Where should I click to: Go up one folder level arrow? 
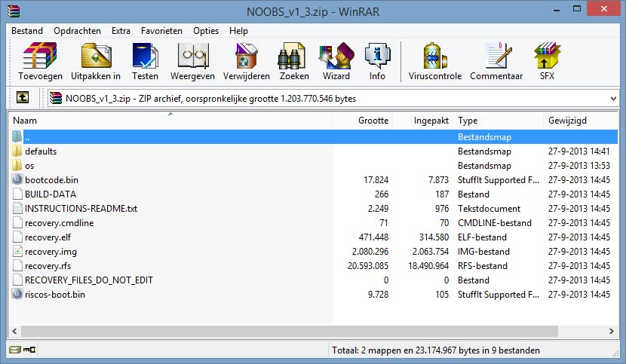(23, 97)
